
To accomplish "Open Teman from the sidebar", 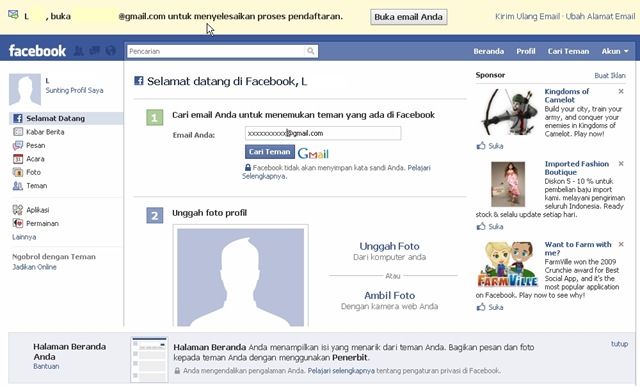I will point(37,186).
